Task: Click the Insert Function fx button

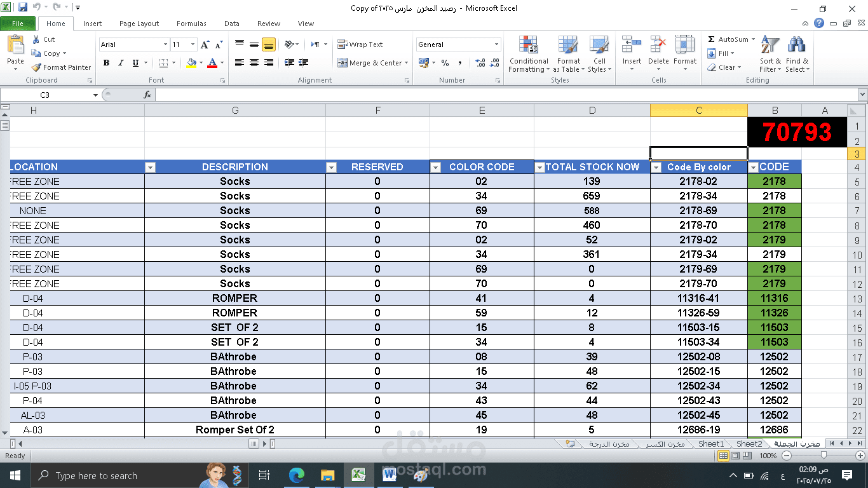Action: tap(147, 95)
